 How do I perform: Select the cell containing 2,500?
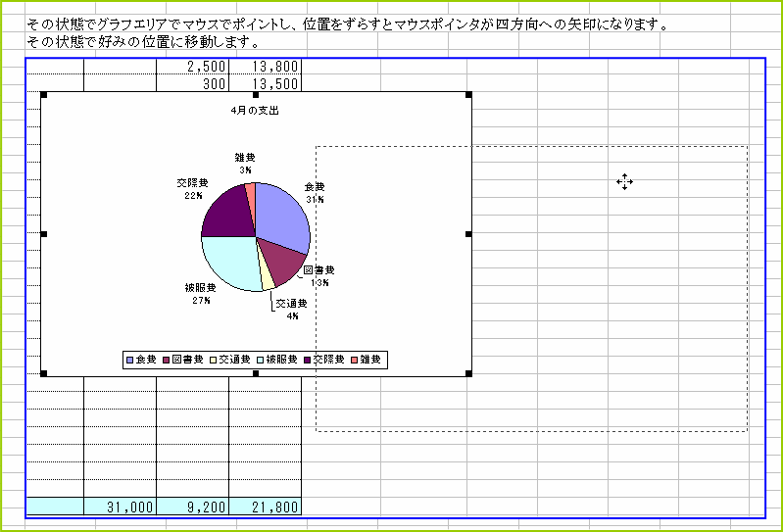point(192,67)
